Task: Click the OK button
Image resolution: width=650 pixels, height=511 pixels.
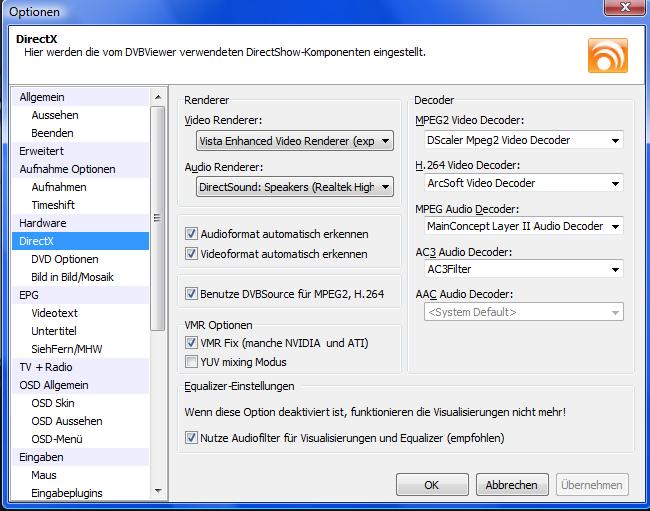Action: click(x=432, y=484)
